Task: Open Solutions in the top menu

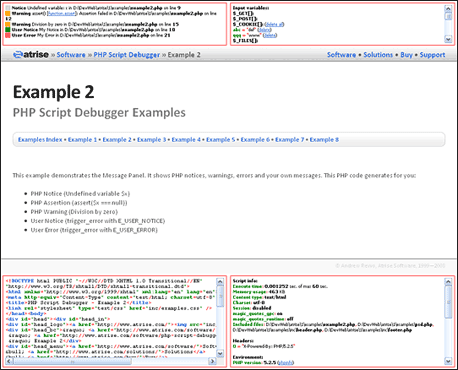Action: [378, 55]
